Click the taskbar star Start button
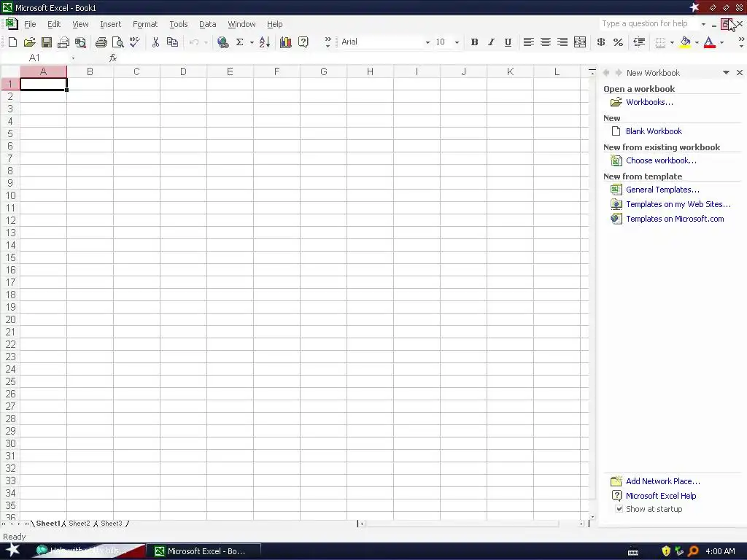This screenshot has height=560, width=747. coord(13,551)
